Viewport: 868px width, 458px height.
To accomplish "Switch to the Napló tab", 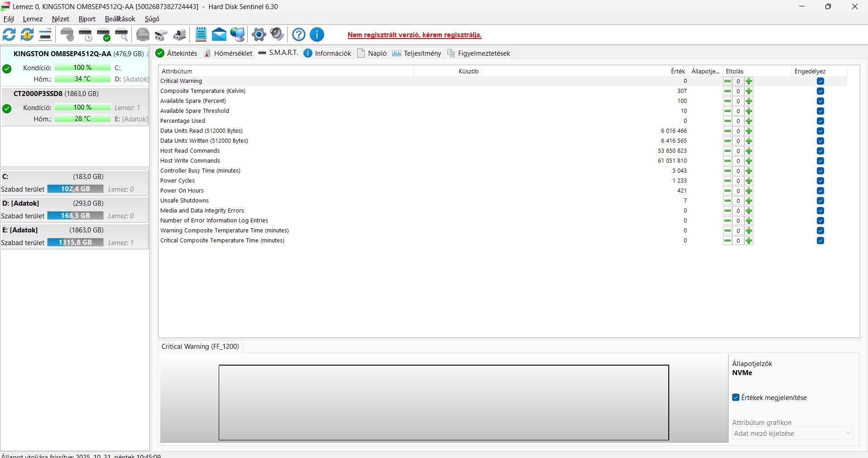I will [372, 53].
